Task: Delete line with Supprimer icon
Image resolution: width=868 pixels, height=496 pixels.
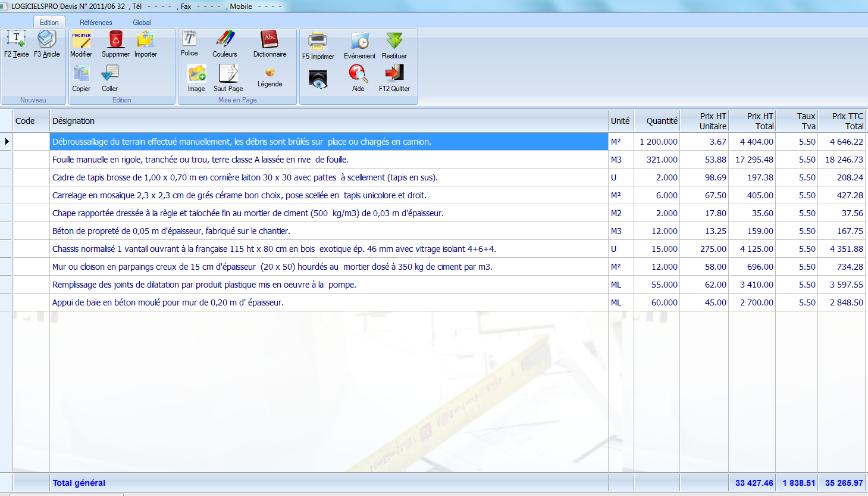Action: [115, 40]
